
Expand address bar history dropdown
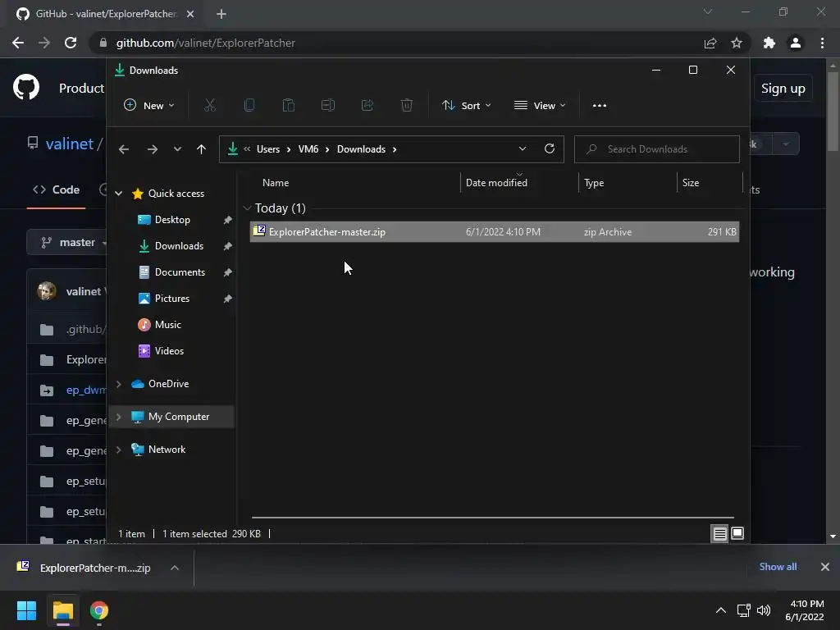(x=523, y=149)
